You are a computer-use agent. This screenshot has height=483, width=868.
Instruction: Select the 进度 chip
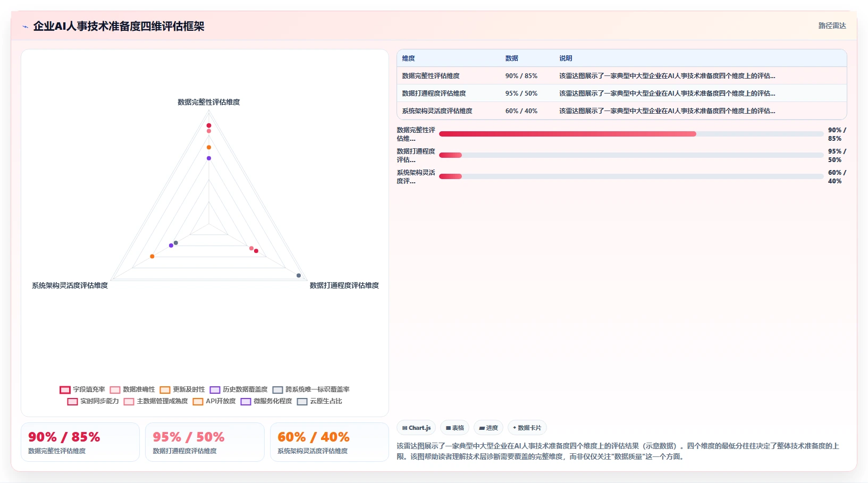[488, 428]
